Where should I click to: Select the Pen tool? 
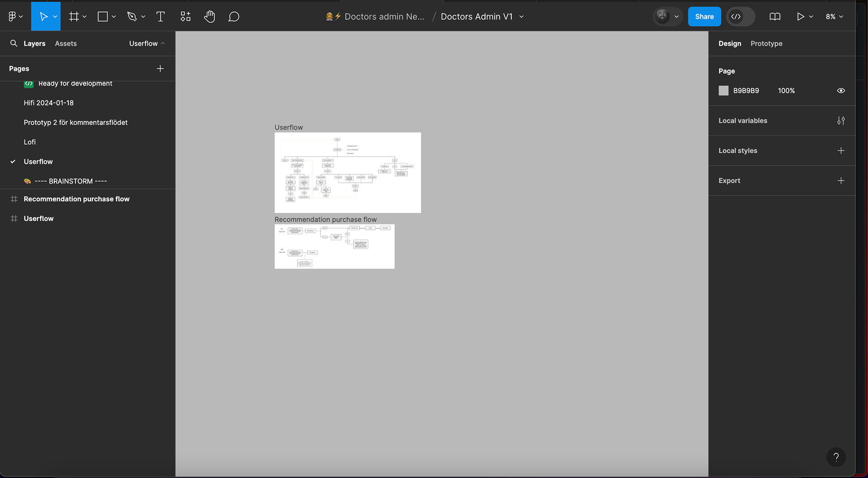coord(132,17)
